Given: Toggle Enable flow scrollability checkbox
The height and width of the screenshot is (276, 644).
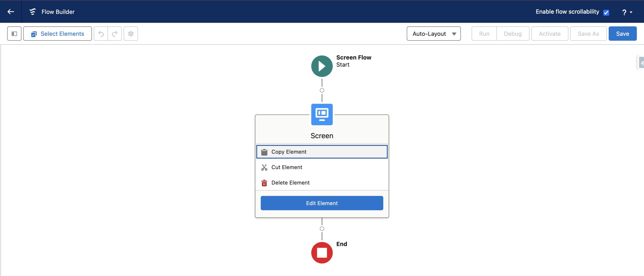Looking at the screenshot, I should click(x=606, y=12).
